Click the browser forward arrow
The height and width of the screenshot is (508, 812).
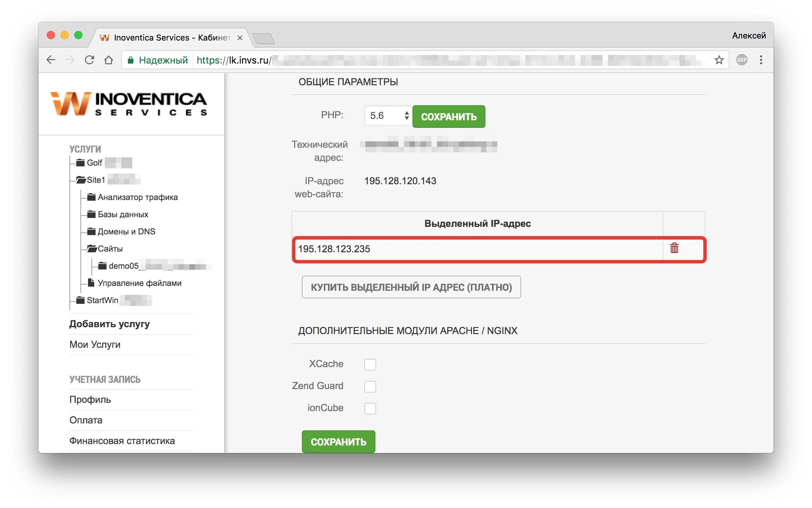(x=70, y=60)
